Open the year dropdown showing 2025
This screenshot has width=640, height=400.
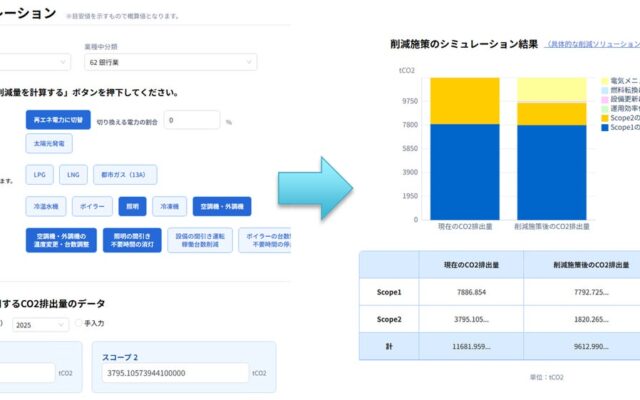pos(40,325)
